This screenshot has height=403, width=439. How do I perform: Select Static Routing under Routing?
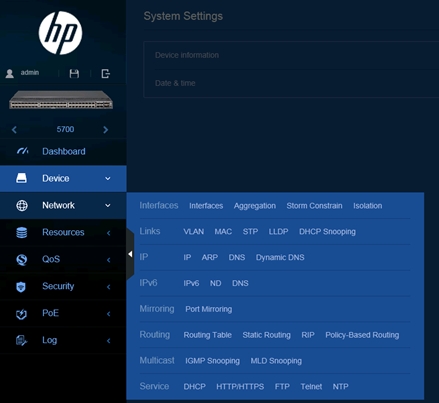pos(266,335)
